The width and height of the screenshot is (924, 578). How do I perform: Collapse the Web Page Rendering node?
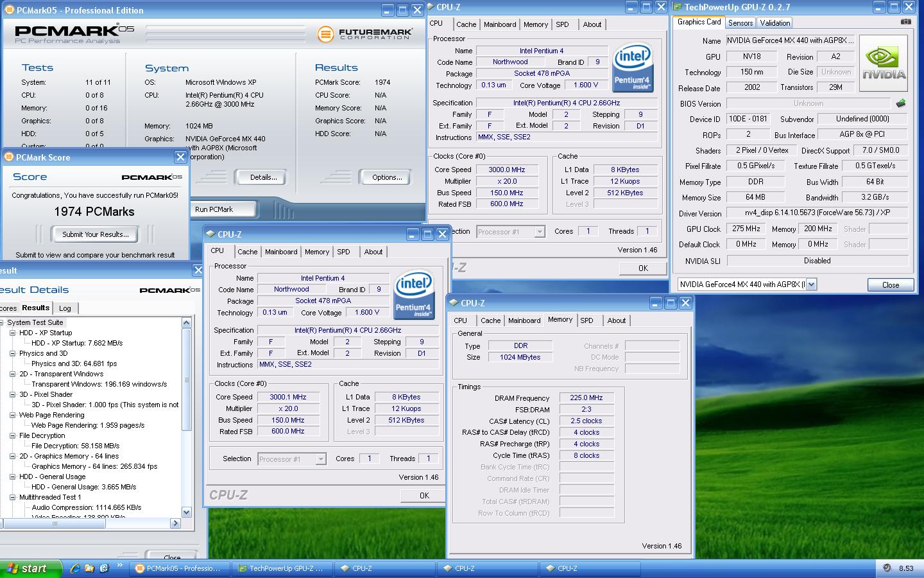click(x=12, y=415)
